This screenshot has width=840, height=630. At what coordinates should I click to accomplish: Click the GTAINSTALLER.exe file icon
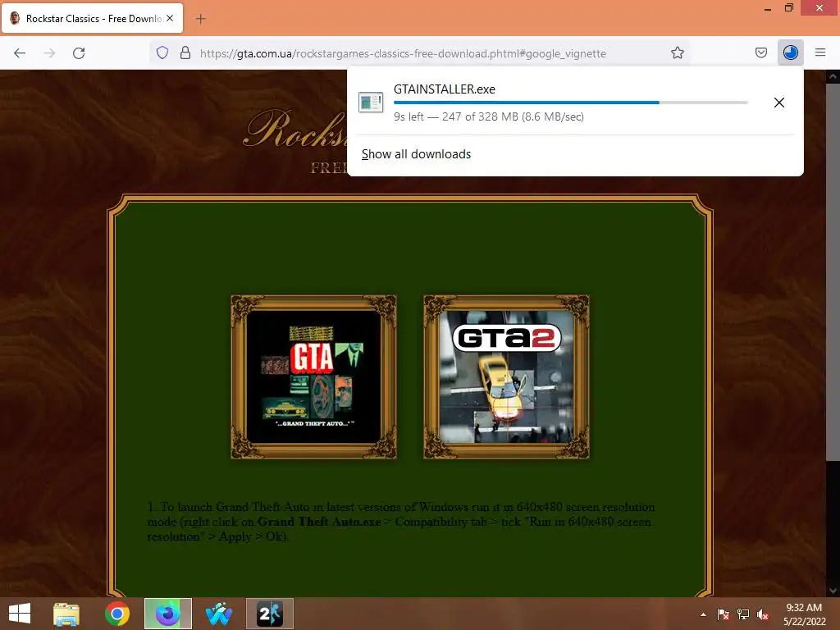371,103
